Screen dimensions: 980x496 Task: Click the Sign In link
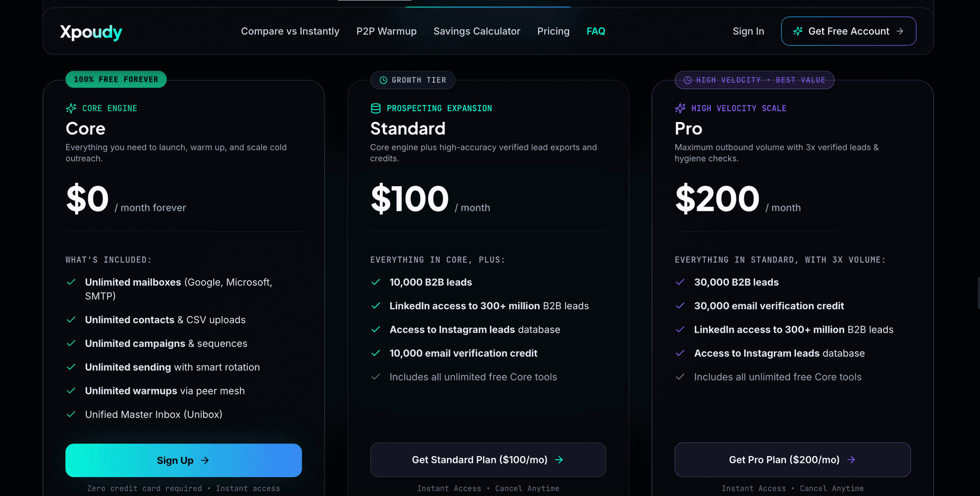click(x=748, y=31)
